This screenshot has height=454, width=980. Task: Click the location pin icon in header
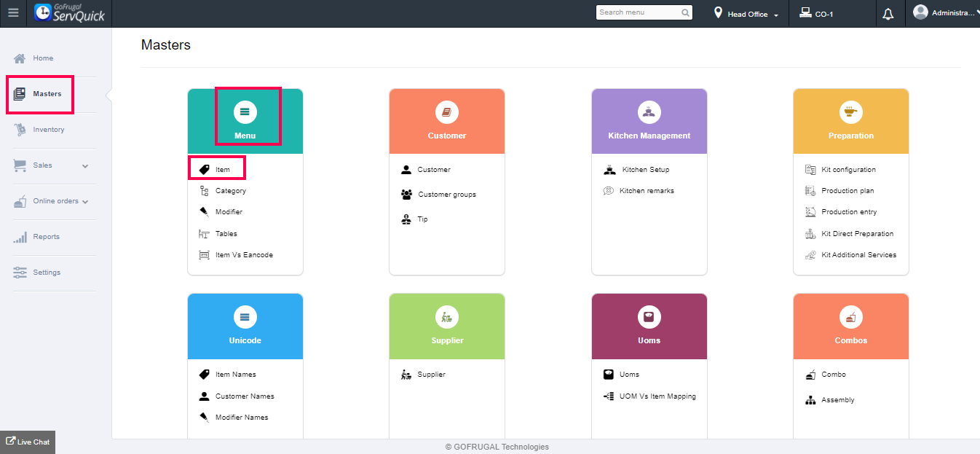(718, 13)
